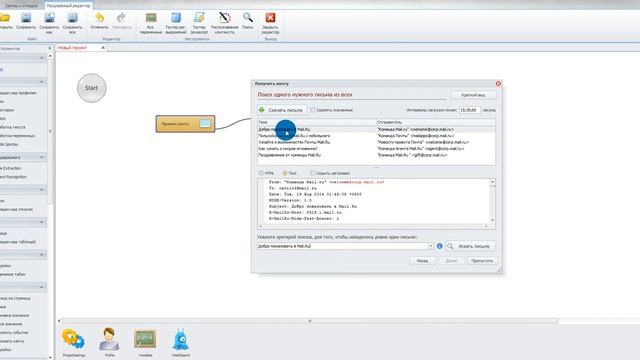The image size is (640, 360).
Task: Click the Краткий вид button
Action: 473,95
